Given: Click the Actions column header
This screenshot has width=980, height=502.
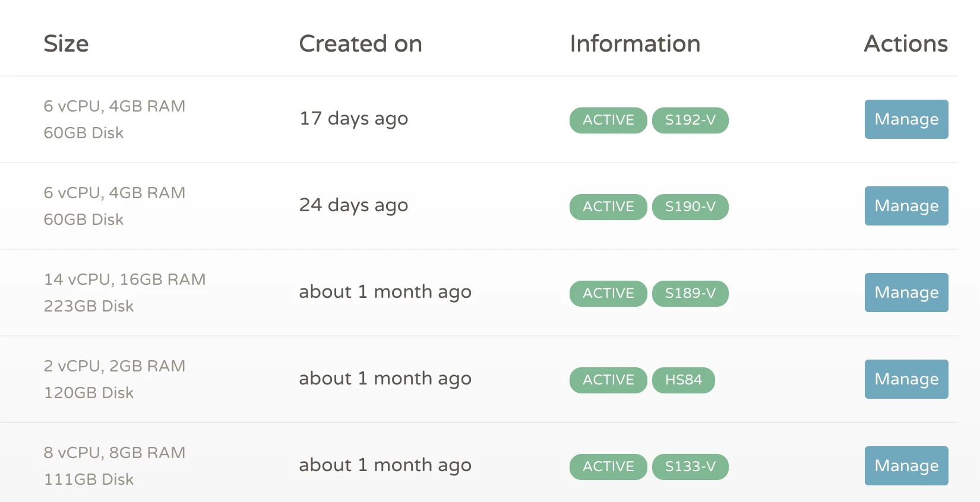Looking at the screenshot, I should coord(906,44).
